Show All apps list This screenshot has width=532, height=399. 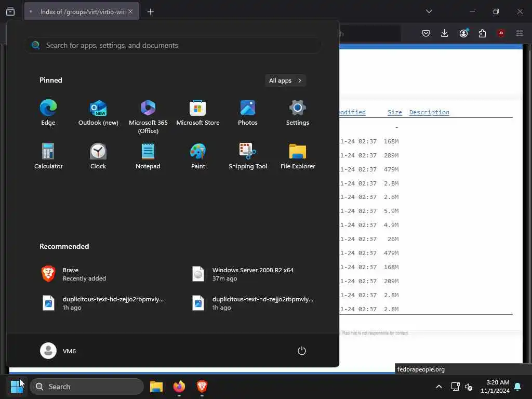point(285,81)
